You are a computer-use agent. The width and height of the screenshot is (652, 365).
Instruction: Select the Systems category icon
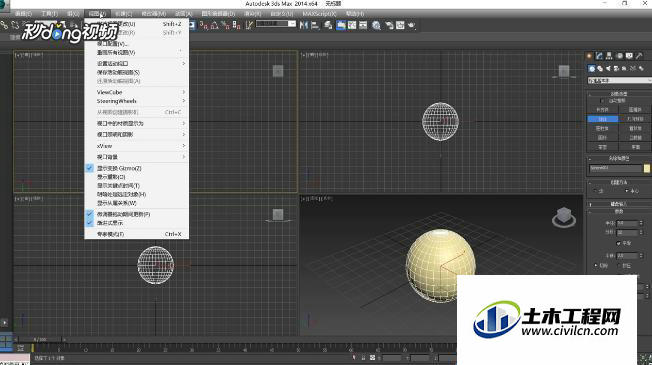(x=641, y=69)
